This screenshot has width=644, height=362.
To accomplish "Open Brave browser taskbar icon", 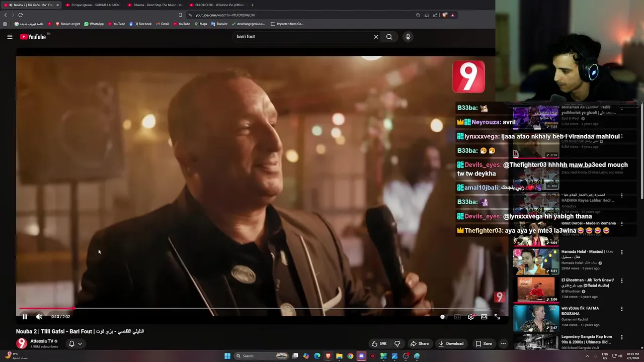I will click(328, 356).
